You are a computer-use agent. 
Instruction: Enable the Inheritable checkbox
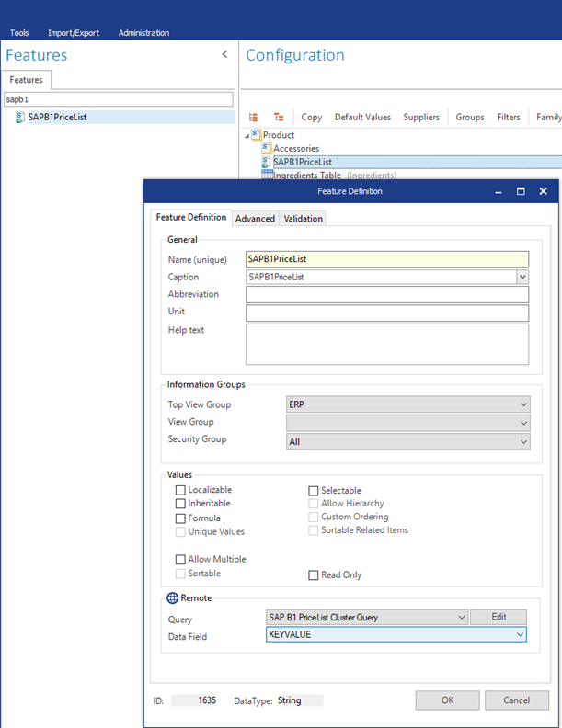click(x=180, y=504)
